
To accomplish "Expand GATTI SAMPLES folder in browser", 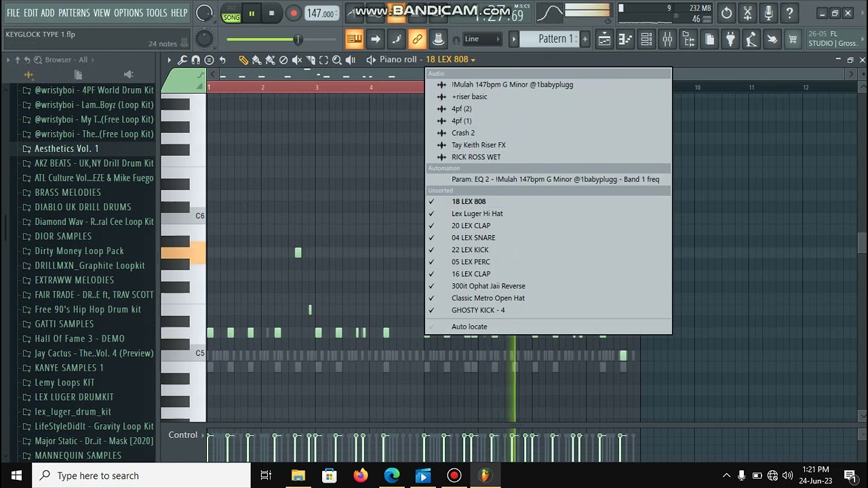I will tap(64, 324).
